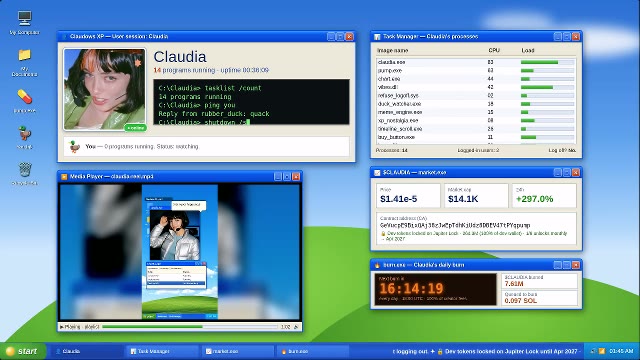Click the green 'online' status badge
Viewport: 640px width, 360px height.
point(136,128)
